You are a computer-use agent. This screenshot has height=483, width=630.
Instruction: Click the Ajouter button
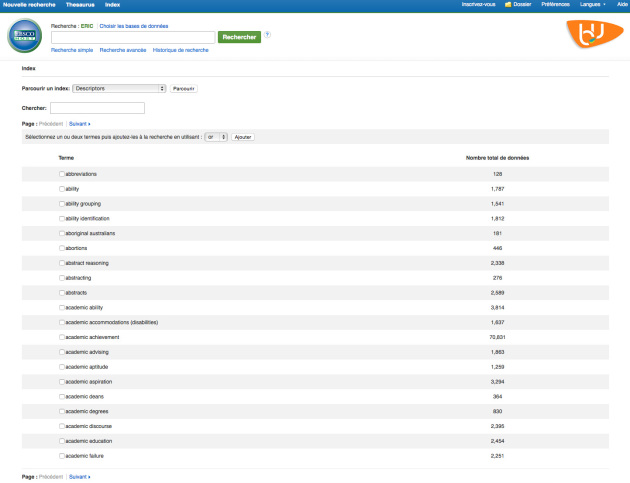[x=243, y=136]
